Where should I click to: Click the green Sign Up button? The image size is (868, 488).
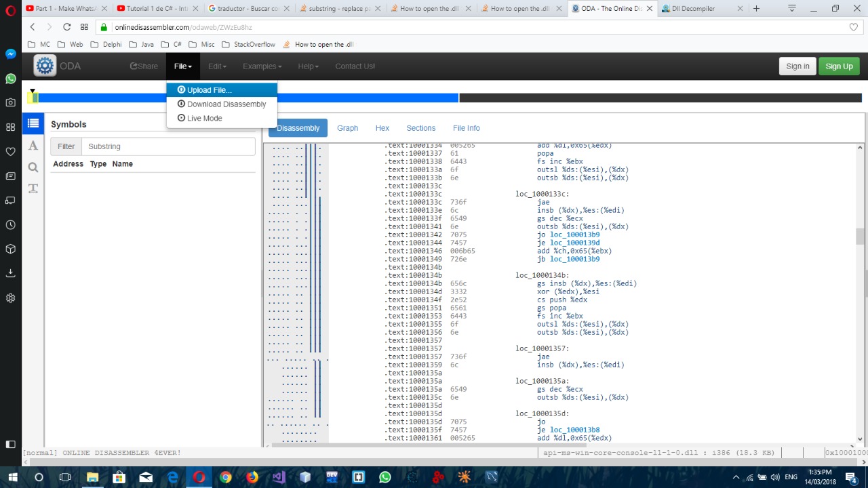[x=839, y=66]
